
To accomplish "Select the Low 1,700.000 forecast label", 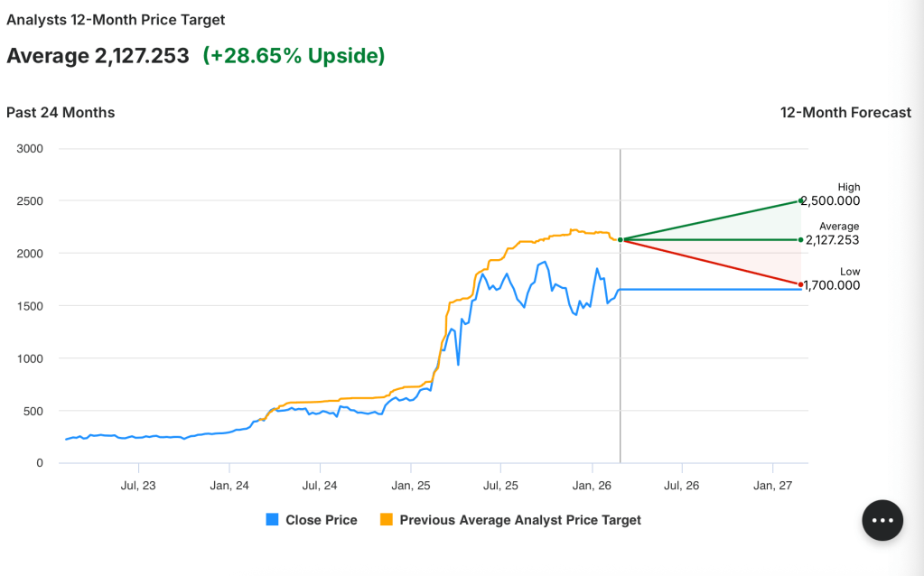I will click(832, 285).
